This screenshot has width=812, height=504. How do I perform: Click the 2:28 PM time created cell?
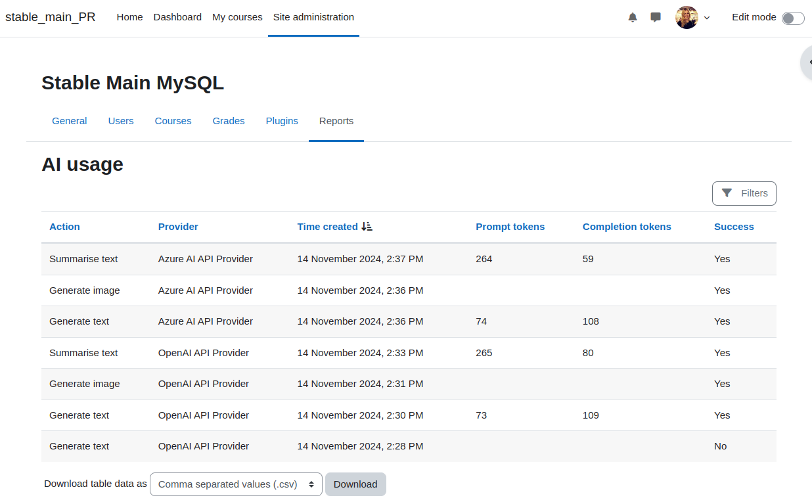click(x=360, y=446)
